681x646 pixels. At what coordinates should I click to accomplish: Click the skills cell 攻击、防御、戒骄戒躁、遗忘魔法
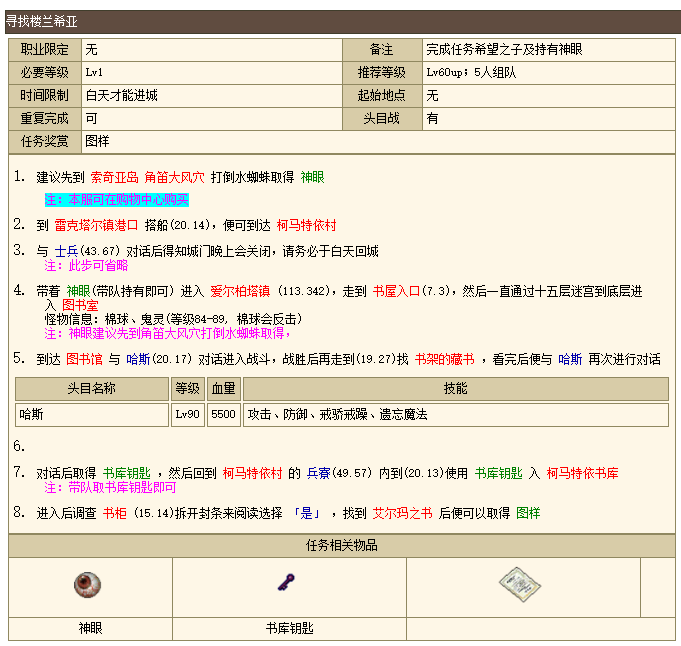click(456, 414)
